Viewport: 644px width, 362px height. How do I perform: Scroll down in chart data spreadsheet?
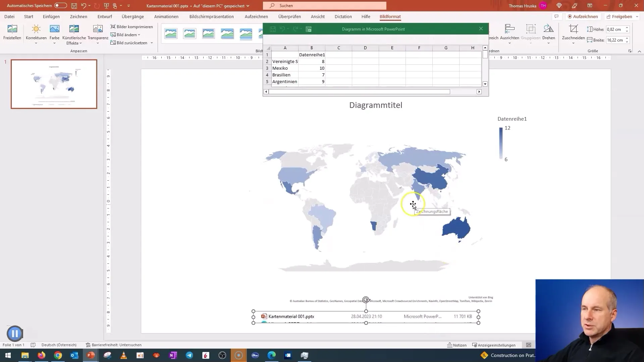click(485, 84)
